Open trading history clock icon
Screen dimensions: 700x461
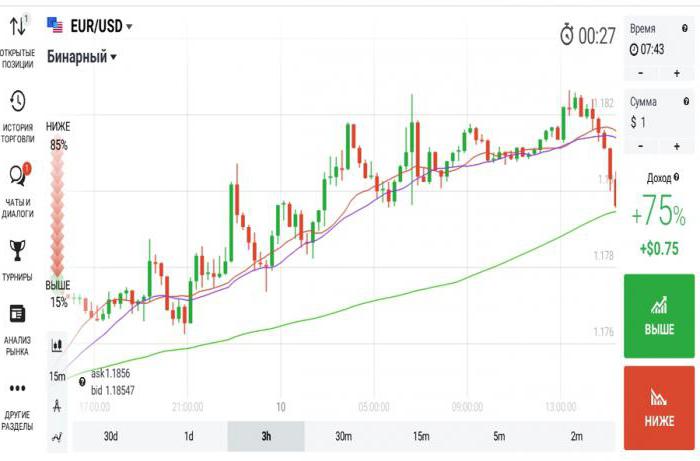(x=17, y=101)
